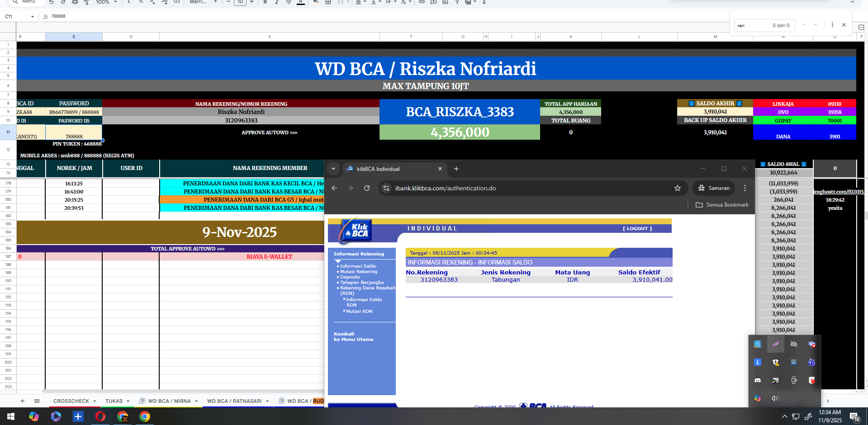Open Chrome tab search dropdown
The image size is (868, 425).
[x=333, y=169]
